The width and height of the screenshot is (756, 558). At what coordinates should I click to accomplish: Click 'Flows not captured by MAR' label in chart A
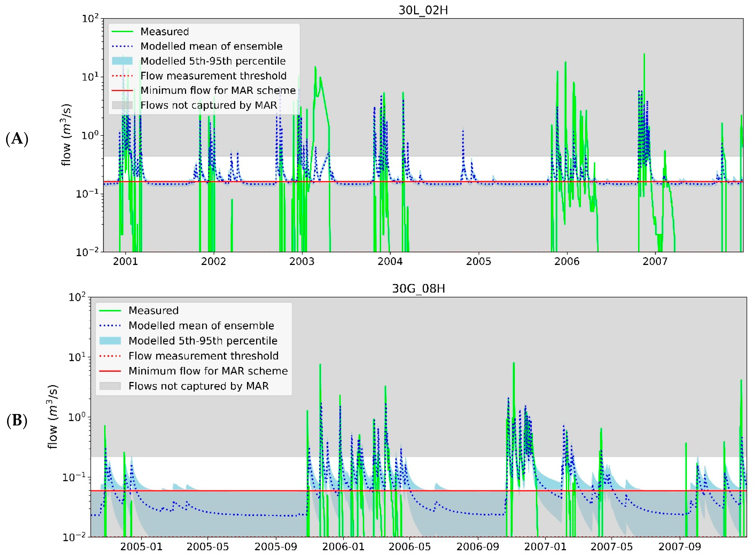[x=209, y=105]
